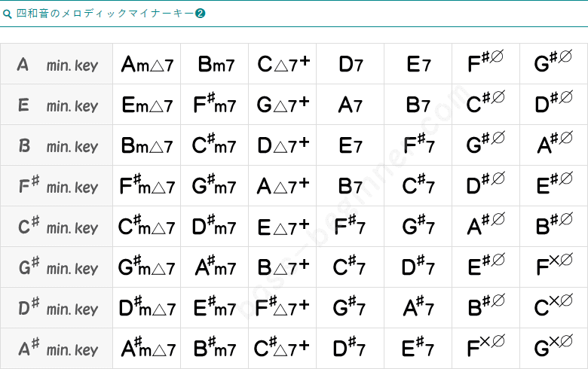
Task: Click the A#7 chord cell
Action: (418, 308)
